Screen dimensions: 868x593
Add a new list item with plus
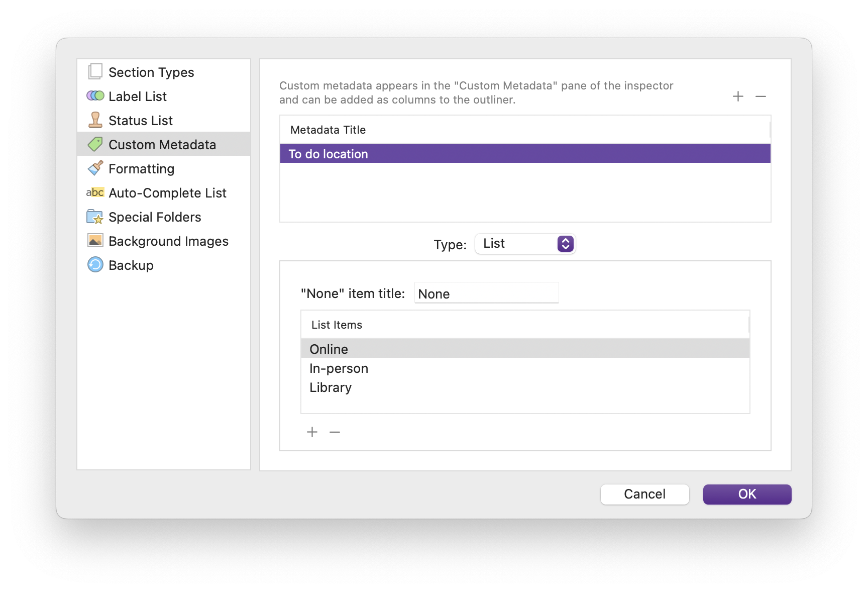pos(312,432)
